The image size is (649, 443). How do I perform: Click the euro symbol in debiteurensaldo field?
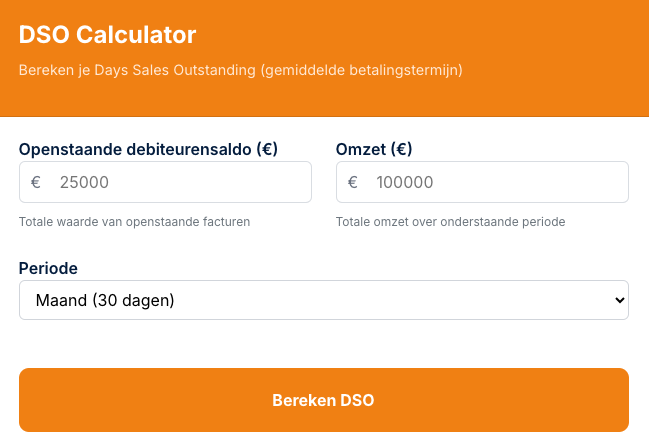[36, 182]
